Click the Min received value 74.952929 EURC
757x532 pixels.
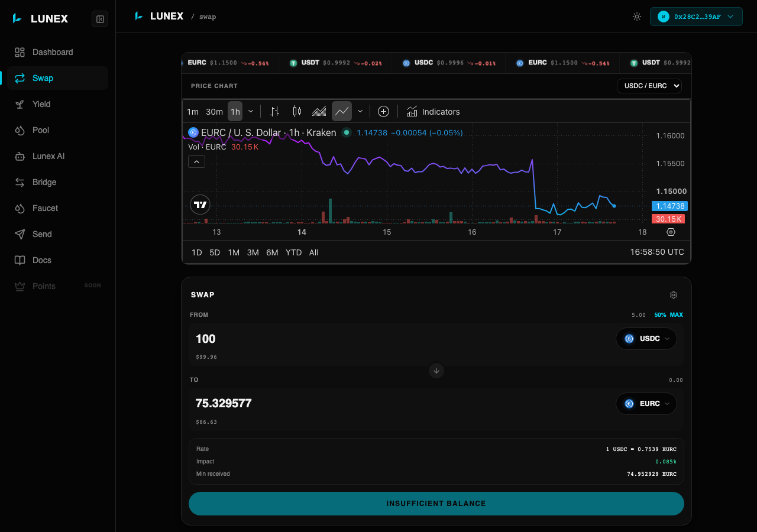pos(652,474)
